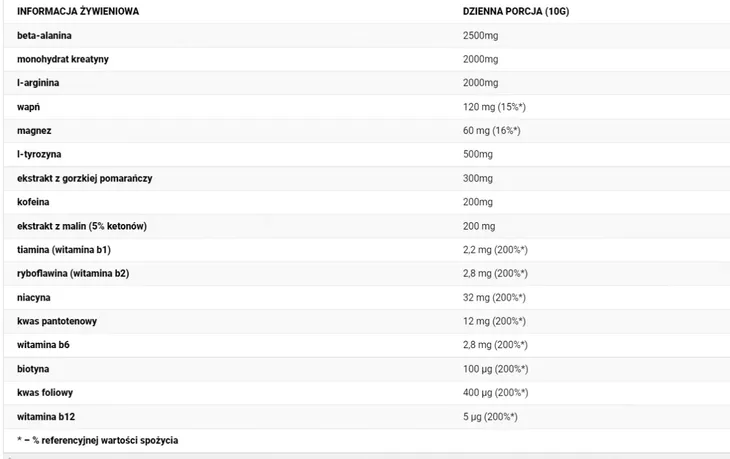Select the wapń row label
Screen dimensions: 730x459
coord(28,107)
